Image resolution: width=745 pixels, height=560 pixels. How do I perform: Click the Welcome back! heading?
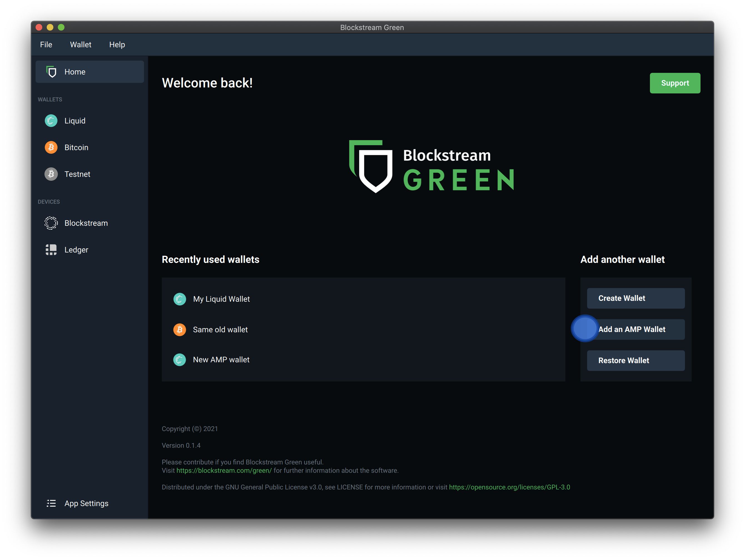pos(207,83)
